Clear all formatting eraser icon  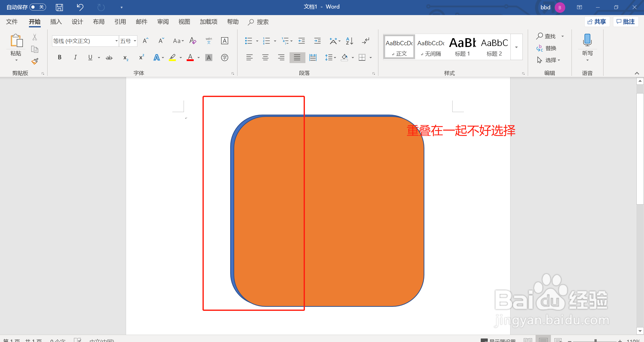click(193, 41)
